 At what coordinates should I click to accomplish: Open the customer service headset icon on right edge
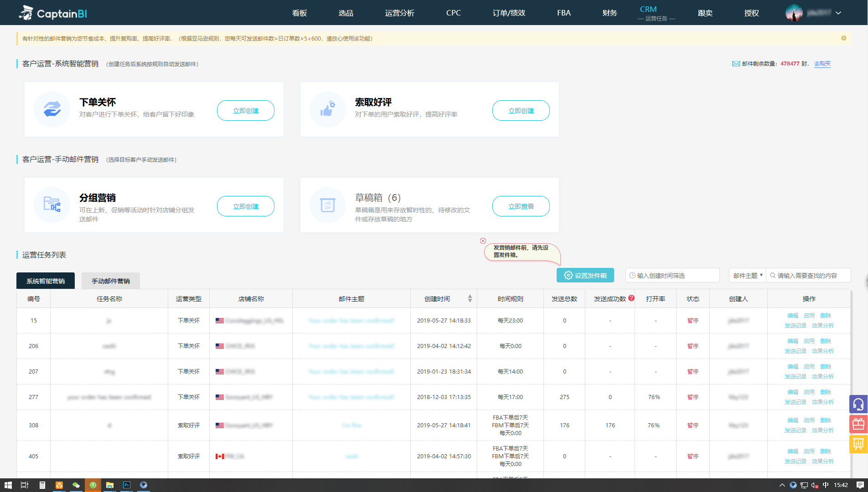coord(858,404)
